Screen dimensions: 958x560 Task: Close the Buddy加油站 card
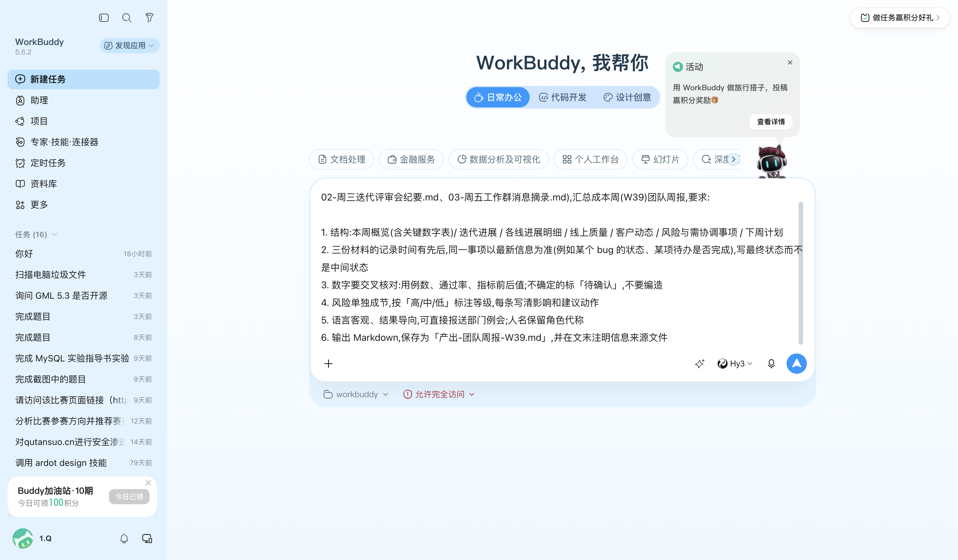pyautogui.click(x=148, y=482)
